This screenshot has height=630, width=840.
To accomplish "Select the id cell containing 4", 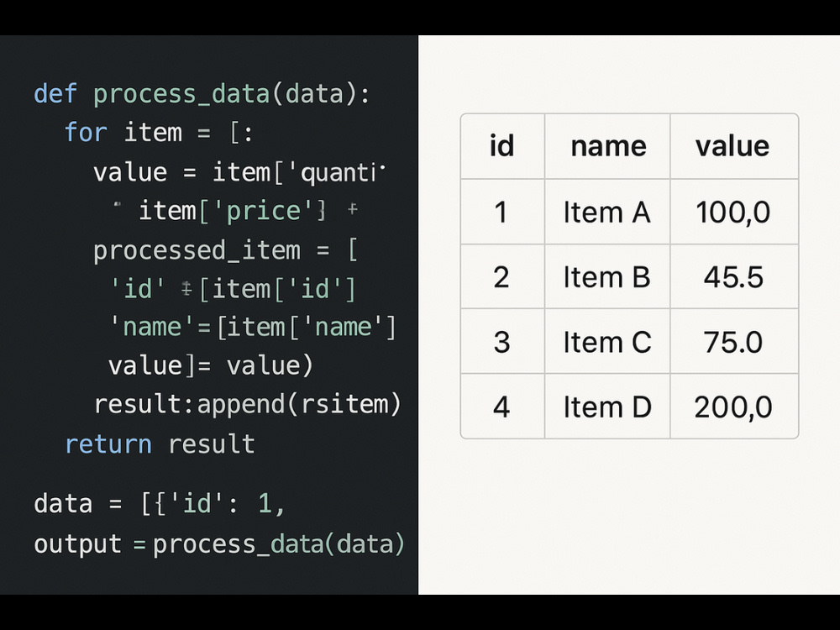I will pyautogui.click(x=502, y=406).
